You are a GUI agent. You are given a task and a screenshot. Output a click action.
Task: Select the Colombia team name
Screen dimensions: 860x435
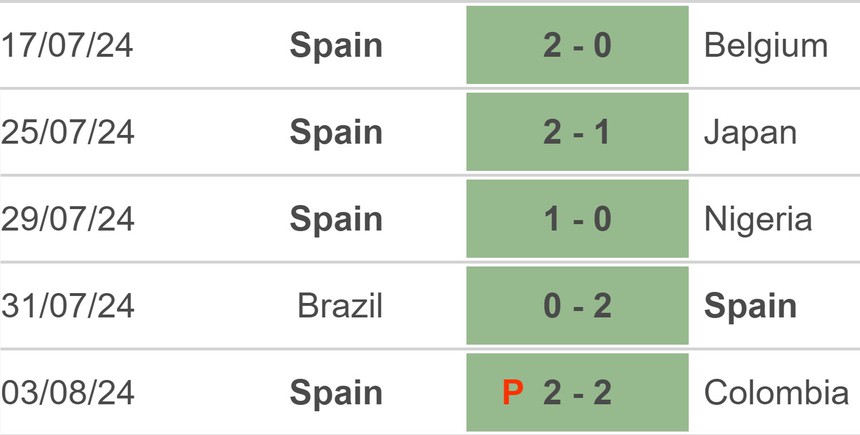[x=776, y=393]
